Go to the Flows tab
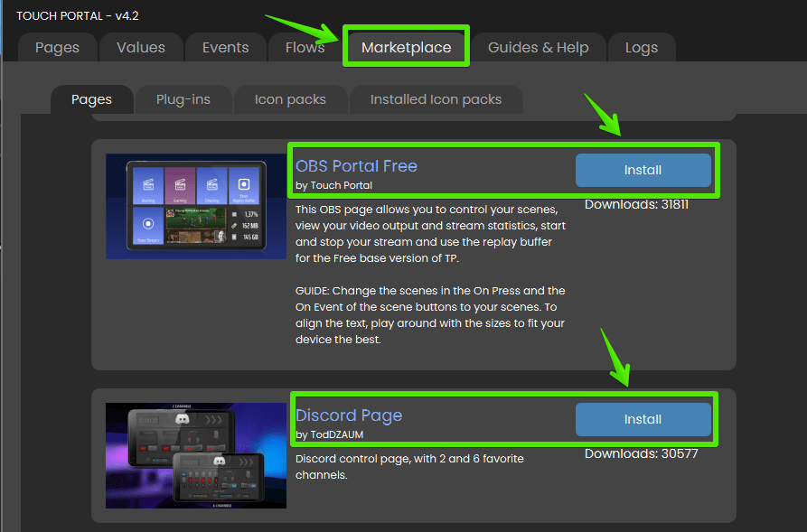Screen dimensions: 807x532 coord(305,47)
